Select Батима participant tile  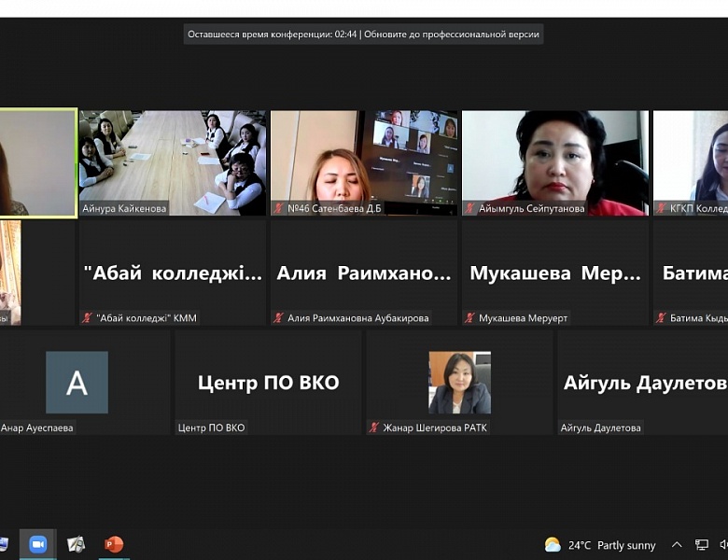[691, 273]
